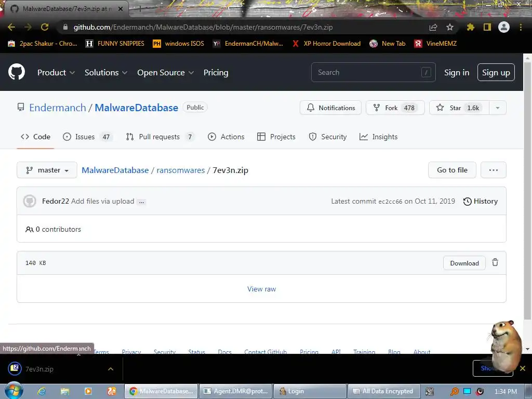Click the Notifications button
The height and width of the screenshot is (399, 532).
coord(330,108)
